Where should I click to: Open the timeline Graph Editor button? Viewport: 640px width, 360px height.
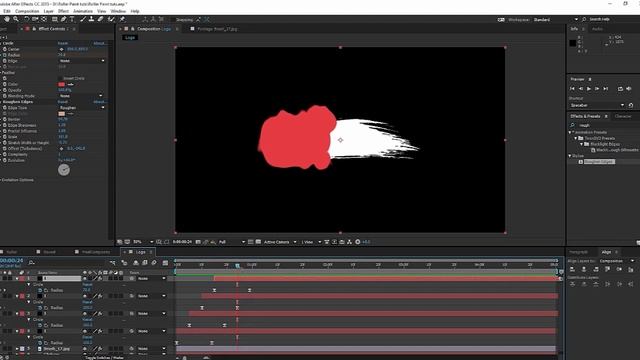[165, 263]
